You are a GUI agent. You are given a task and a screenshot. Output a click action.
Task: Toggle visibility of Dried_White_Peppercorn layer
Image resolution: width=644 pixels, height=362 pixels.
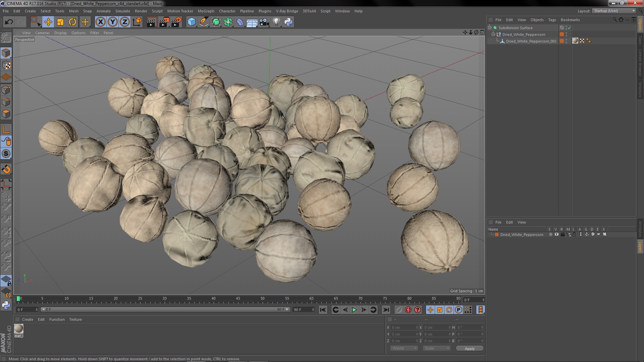[x=568, y=33]
